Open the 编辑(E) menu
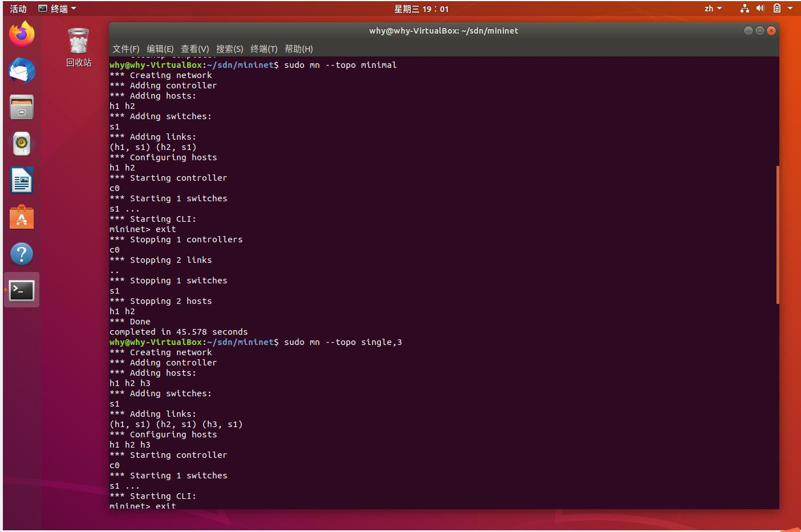The width and height of the screenshot is (801, 532). (160, 49)
